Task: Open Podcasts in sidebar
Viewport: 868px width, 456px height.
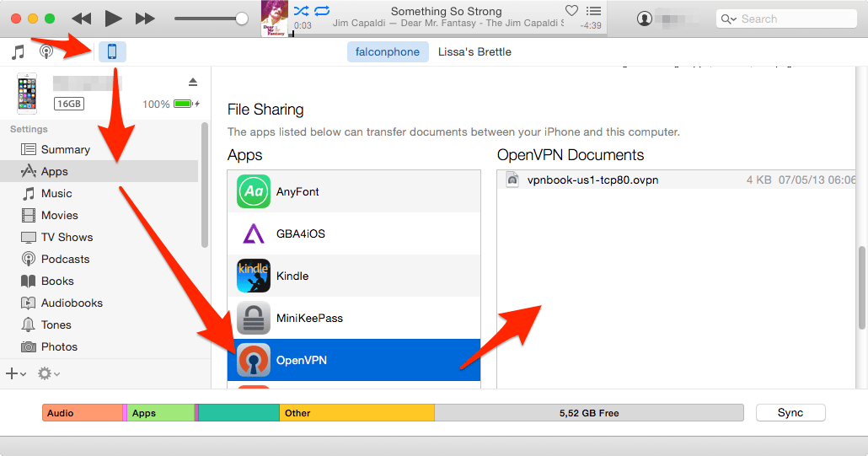Action: (99, 259)
